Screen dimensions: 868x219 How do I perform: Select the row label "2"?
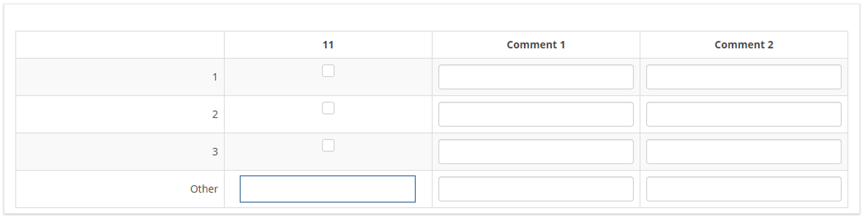coord(215,114)
